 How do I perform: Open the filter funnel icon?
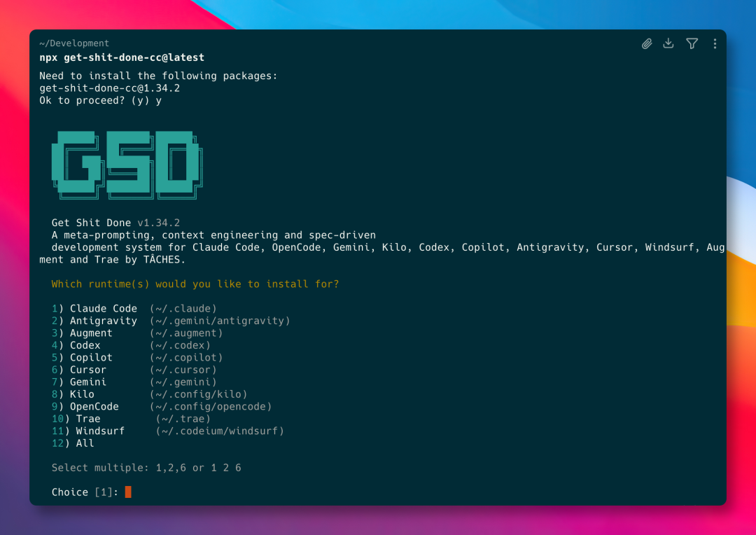click(x=692, y=44)
